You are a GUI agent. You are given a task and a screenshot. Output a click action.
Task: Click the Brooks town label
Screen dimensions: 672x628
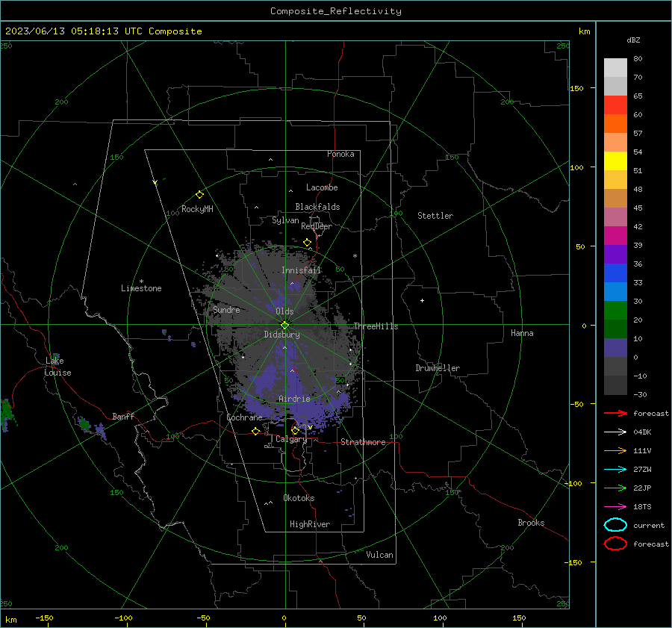point(531,523)
